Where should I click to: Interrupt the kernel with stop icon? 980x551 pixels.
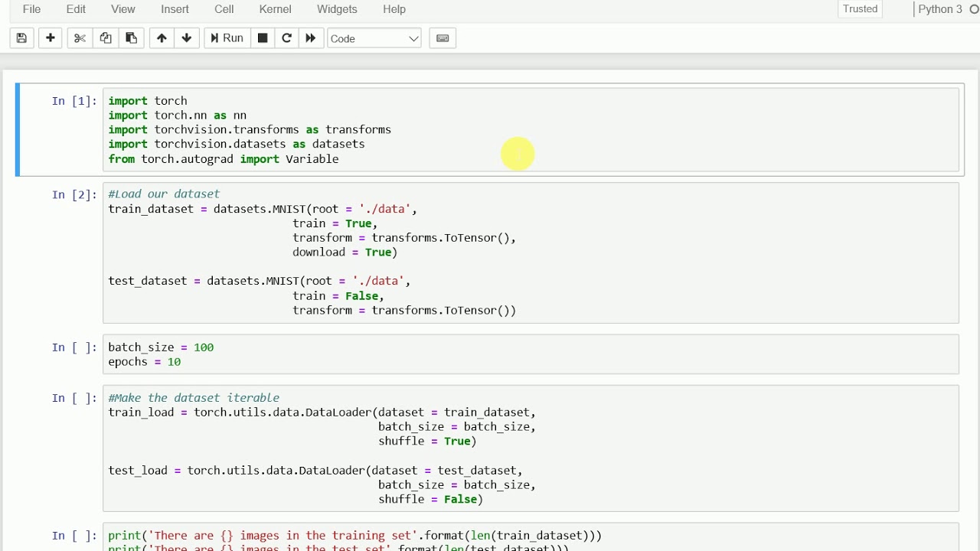pos(262,38)
